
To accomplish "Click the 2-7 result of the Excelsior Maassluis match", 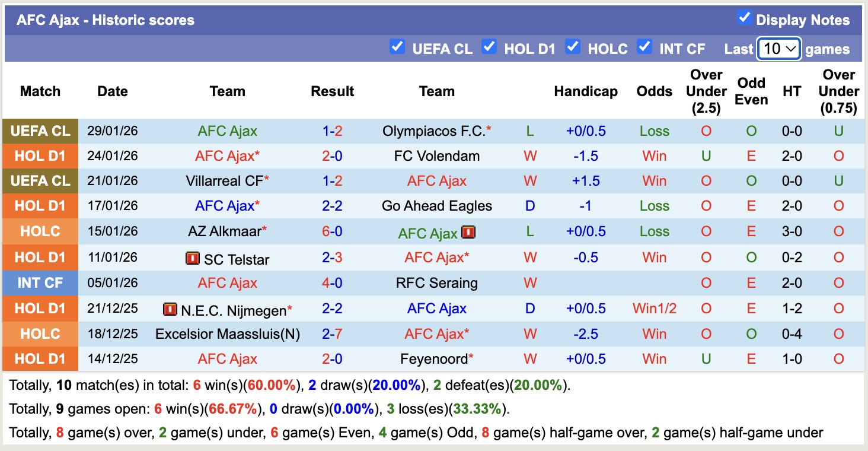I will pos(331,334).
